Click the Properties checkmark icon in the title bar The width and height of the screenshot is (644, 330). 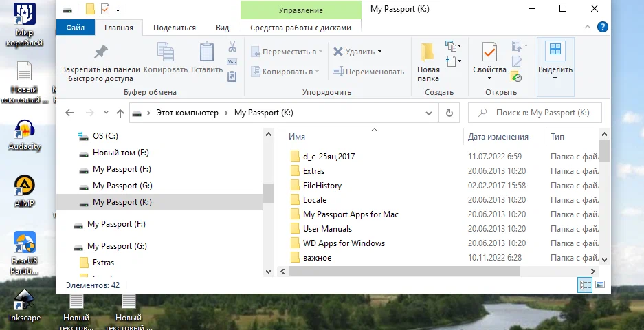(x=105, y=9)
